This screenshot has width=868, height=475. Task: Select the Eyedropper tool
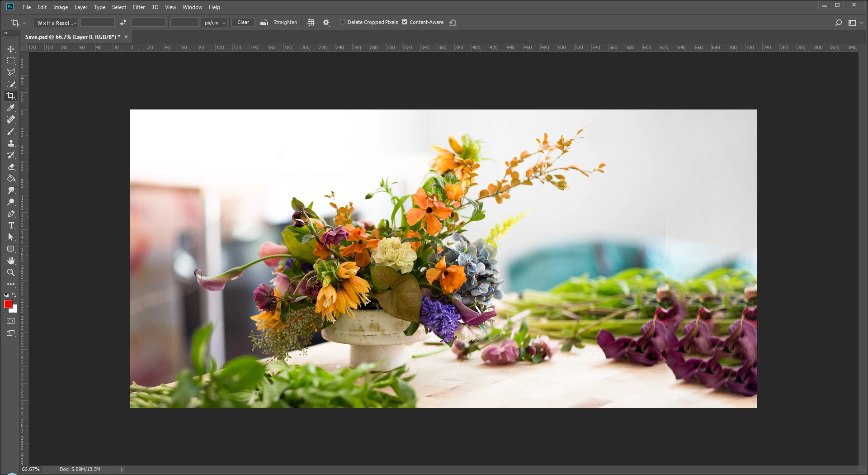[x=11, y=108]
